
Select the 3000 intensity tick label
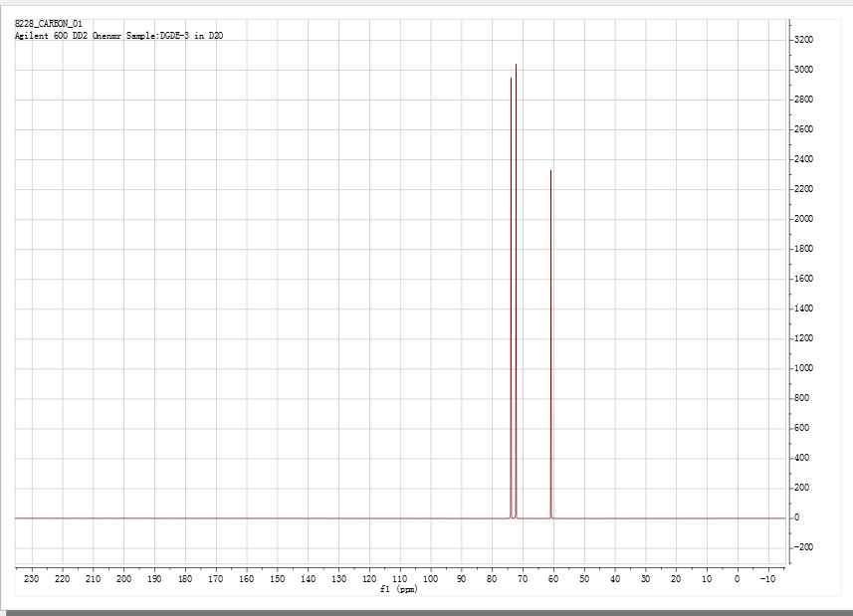point(804,70)
